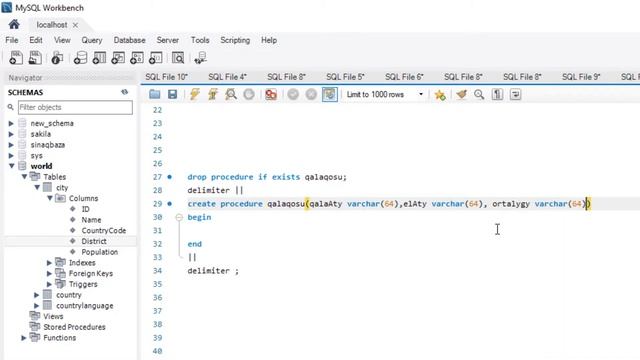Save the script to file
The width and height of the screenshot is (640, 360).
[x=173, y=94]
